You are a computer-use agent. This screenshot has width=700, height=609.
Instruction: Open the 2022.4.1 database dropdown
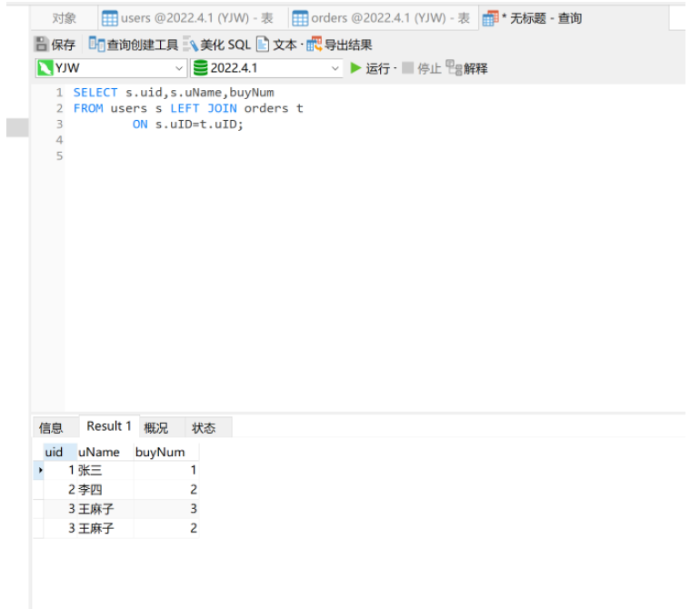click(335, 68)
